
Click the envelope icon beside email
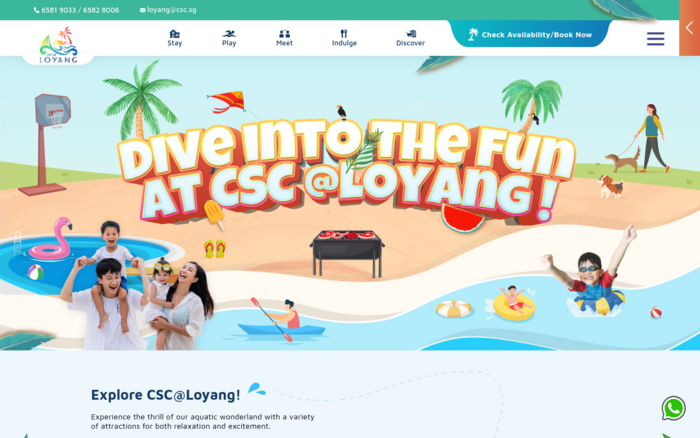tap(142, 10)
